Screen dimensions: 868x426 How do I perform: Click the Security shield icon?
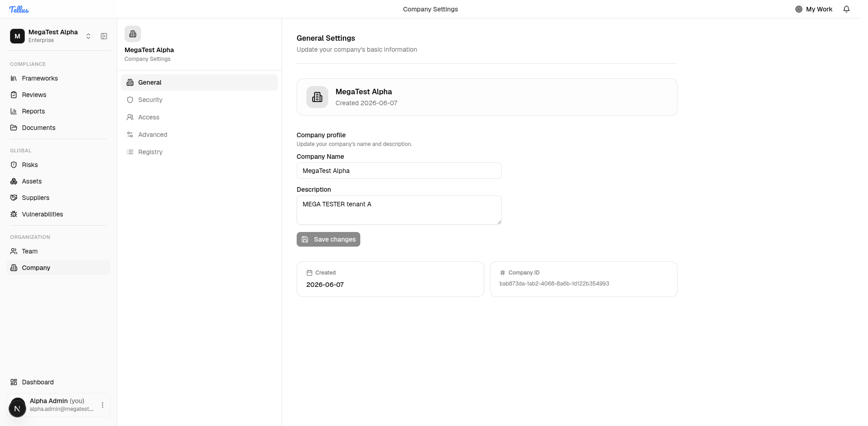click(x=130, y=100)
